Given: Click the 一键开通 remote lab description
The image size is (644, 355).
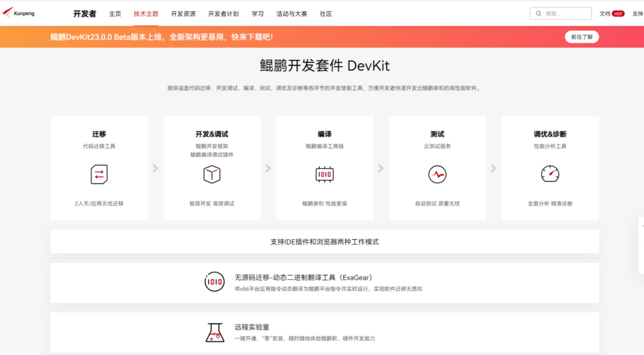Looking at the screenshot, I should coord(305,338).
